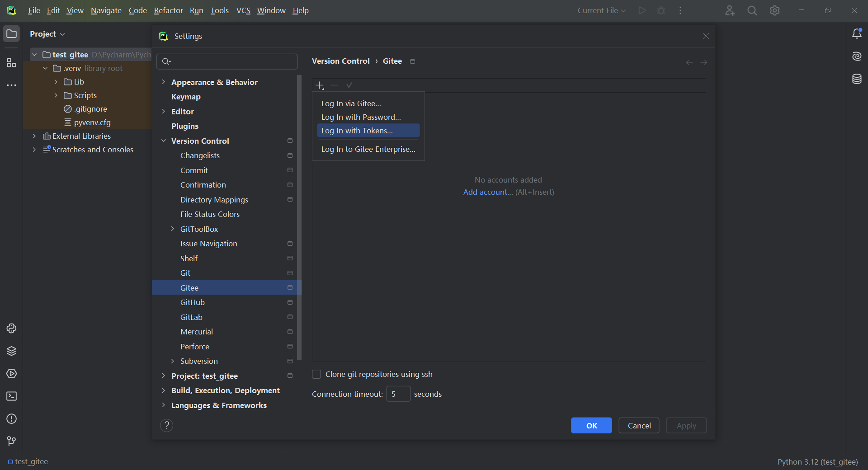The width and height of the screenshot is (868, 470).
Task: Select the GitHub settings page
Action: pyautogui.click(x=226, y=302)
